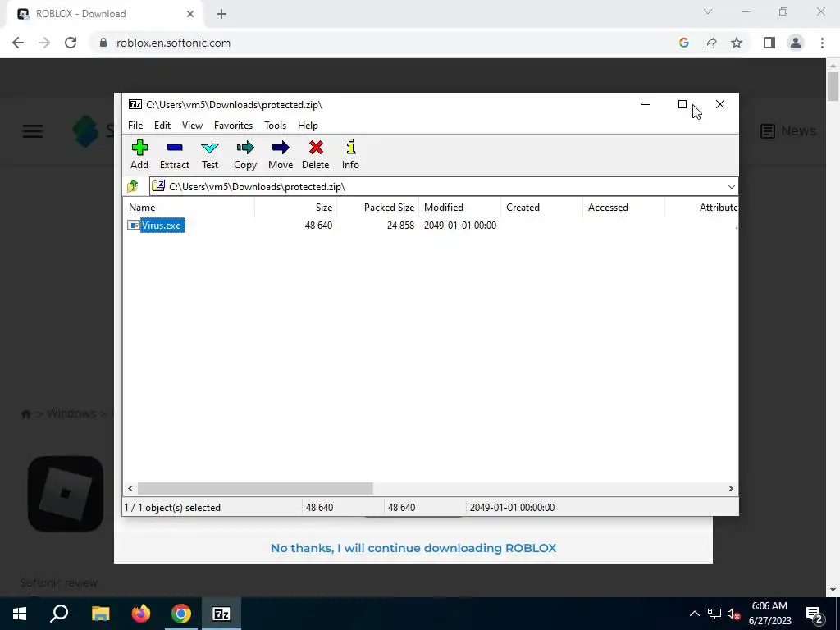
Task: Click Windows breadcrumb link on Softonic
Action: 71,413
